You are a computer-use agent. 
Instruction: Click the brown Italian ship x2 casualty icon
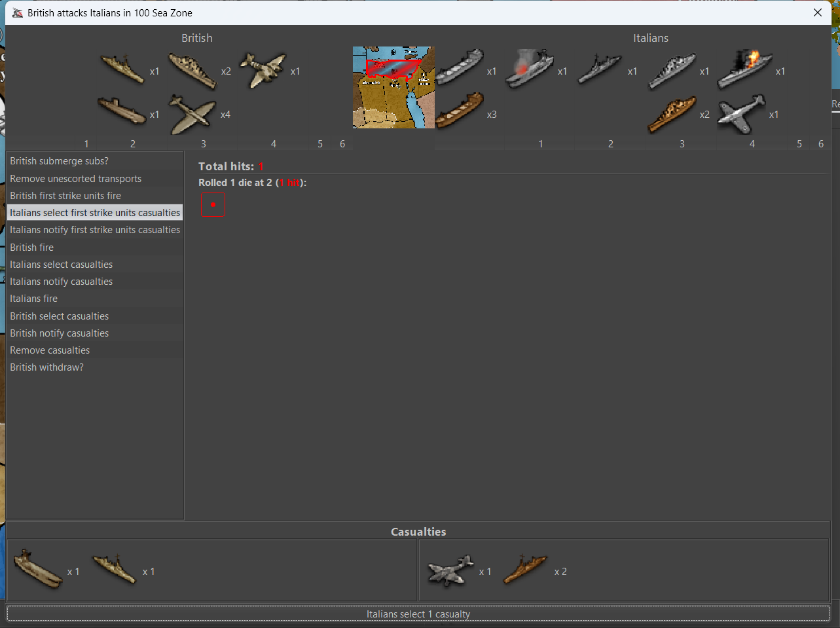(x=525, y=569)
